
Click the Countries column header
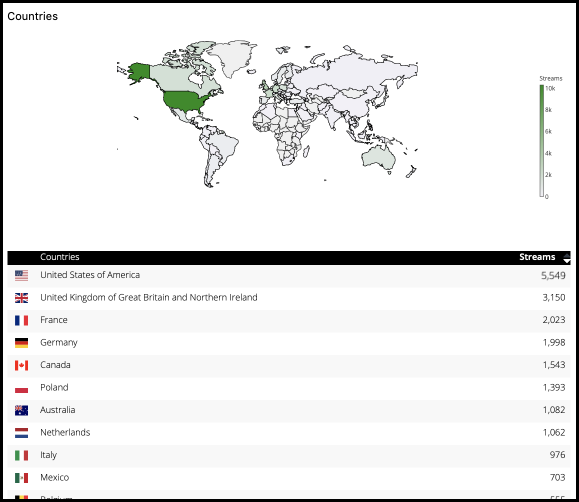[59, 257]
